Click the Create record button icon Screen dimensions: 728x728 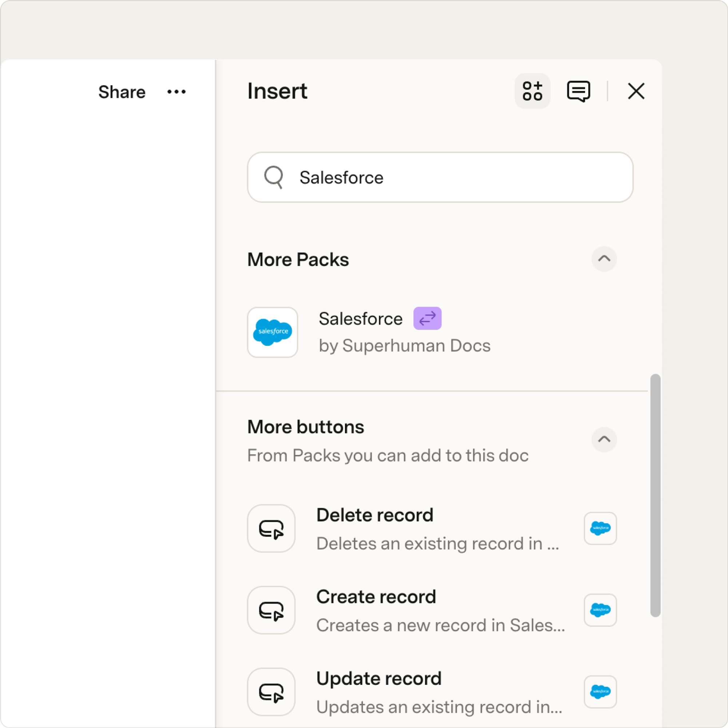tap(271, 610)
